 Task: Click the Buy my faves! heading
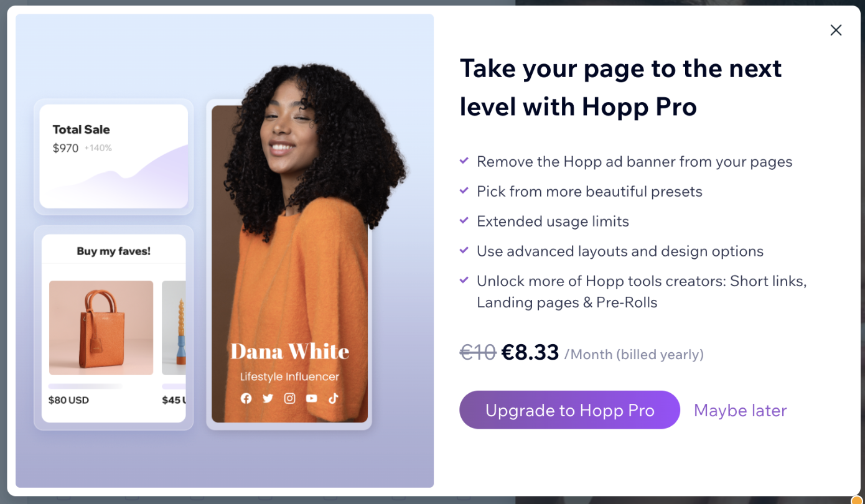click(113, 251)
